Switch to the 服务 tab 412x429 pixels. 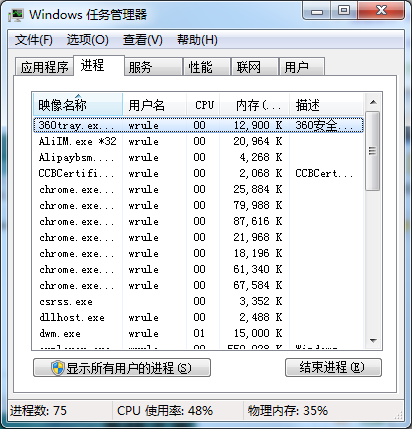[x=154, y=67]
